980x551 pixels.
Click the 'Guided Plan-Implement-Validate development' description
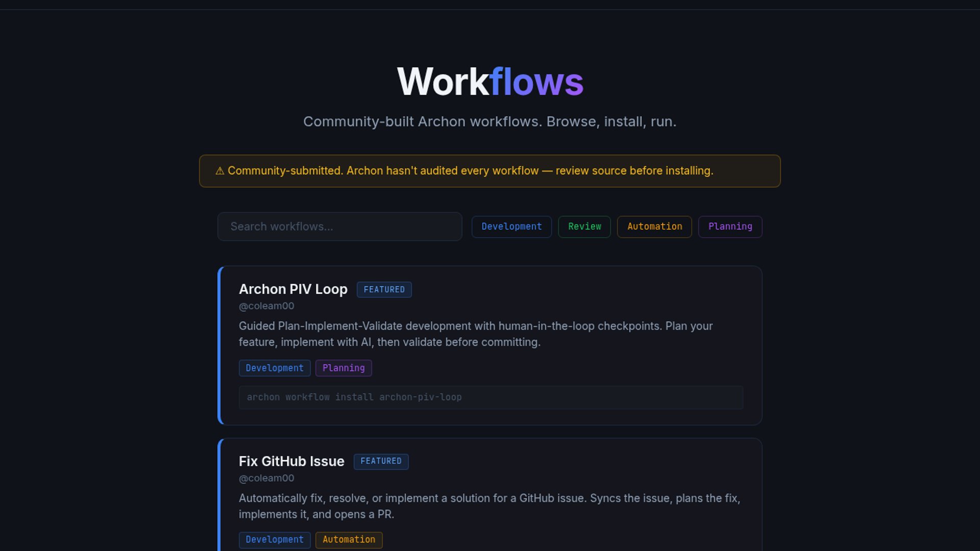pyautogui.click(x=476, y=334)
